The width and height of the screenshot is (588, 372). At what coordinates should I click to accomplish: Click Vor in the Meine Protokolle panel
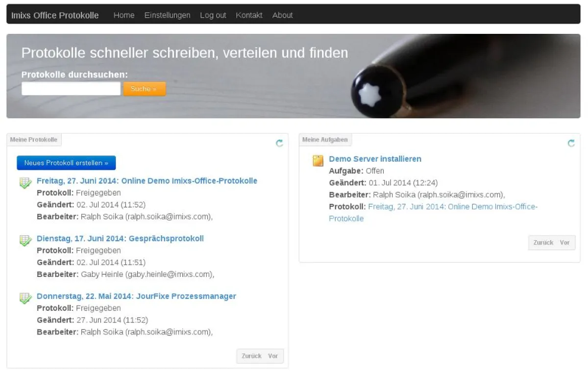coord(273,356)
